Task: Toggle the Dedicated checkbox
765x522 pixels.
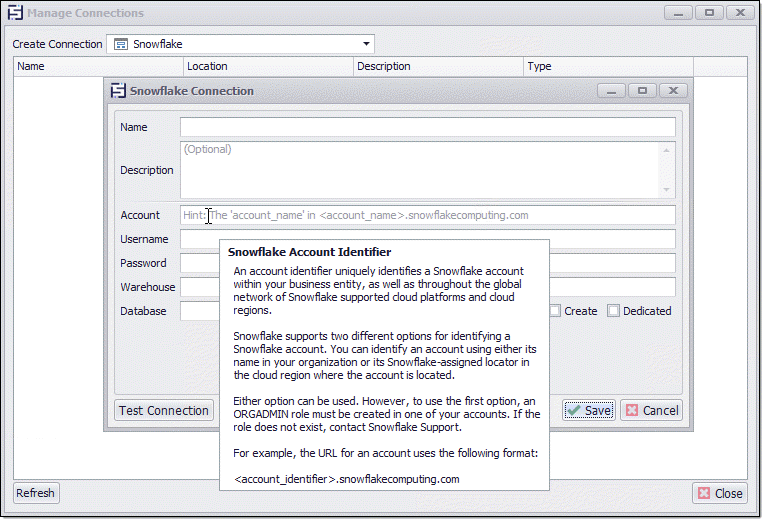Action: (614, 311)
